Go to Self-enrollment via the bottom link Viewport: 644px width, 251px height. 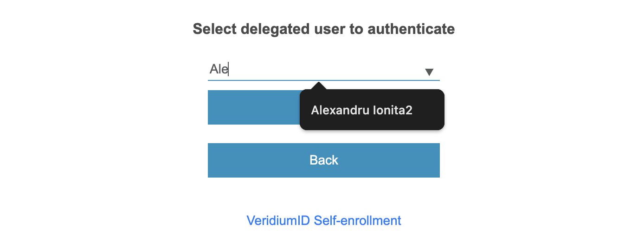[x=323, y=220]
